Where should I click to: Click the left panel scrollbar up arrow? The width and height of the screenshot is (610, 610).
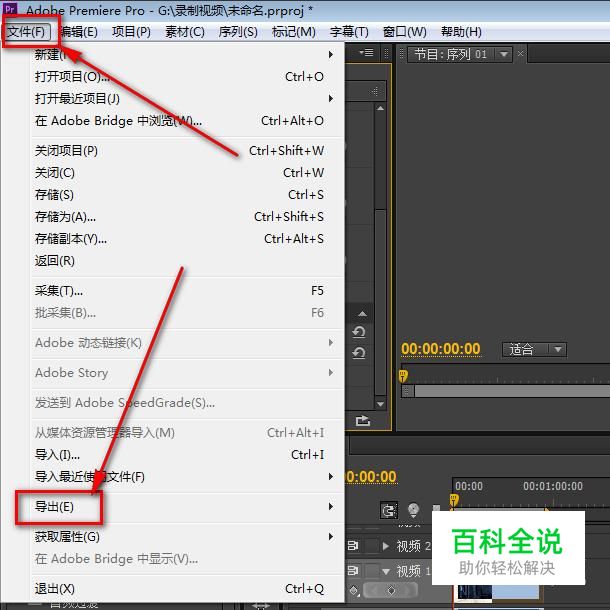(x=380, y=108)
